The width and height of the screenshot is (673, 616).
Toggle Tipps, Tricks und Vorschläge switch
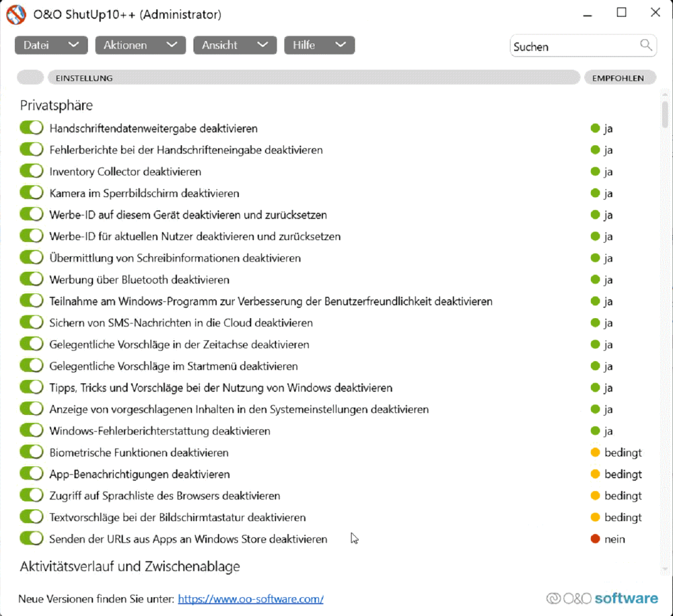pyautogui.click(x=32, y=387)
